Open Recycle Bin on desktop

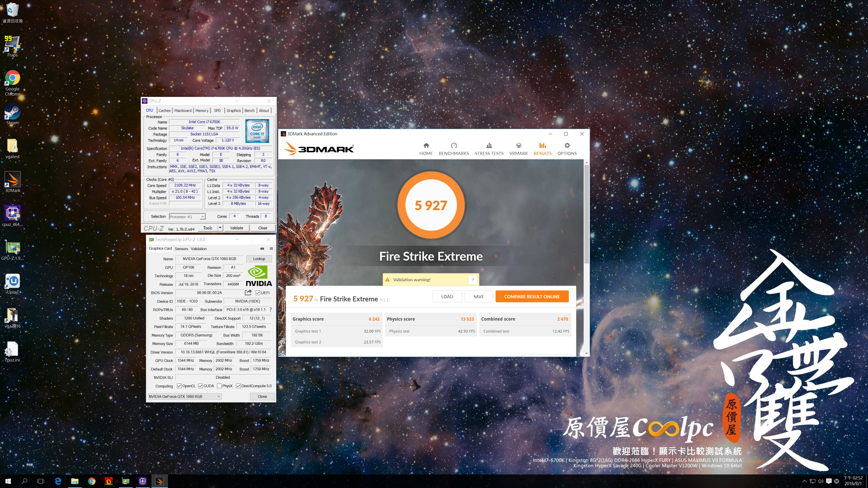pyautogui.click(x=12, y=13)
